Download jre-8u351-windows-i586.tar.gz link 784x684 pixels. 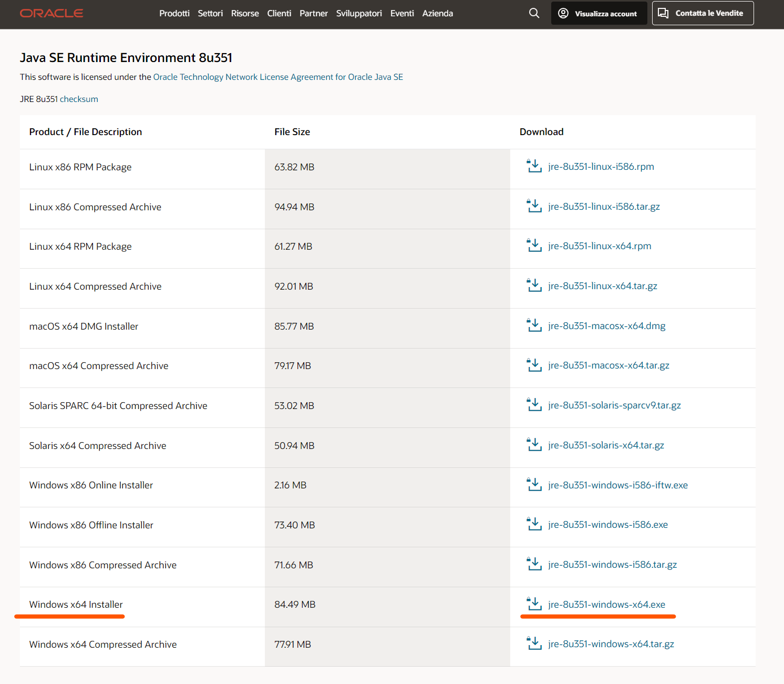tap(612, 565)
